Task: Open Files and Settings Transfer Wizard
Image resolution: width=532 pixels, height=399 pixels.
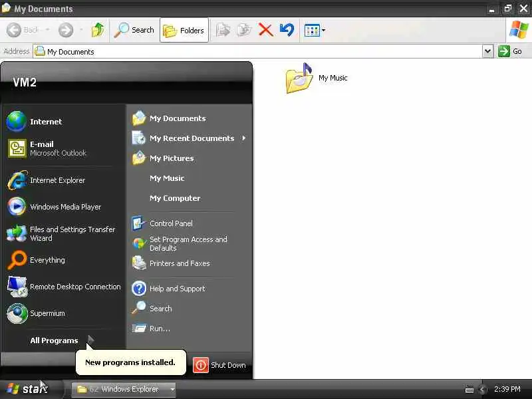Action: pyautogui.click(x=65, y=233)
